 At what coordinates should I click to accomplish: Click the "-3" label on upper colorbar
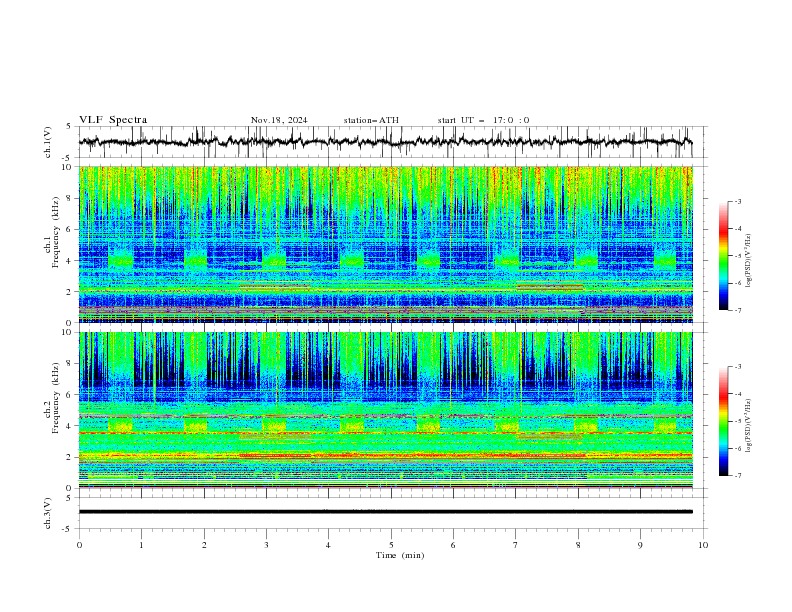coord(737,201)
